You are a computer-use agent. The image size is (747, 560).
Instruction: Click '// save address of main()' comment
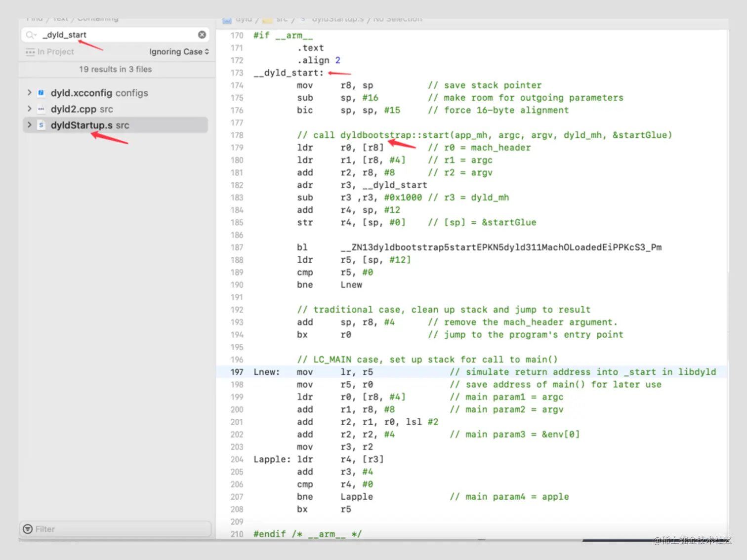556,385
